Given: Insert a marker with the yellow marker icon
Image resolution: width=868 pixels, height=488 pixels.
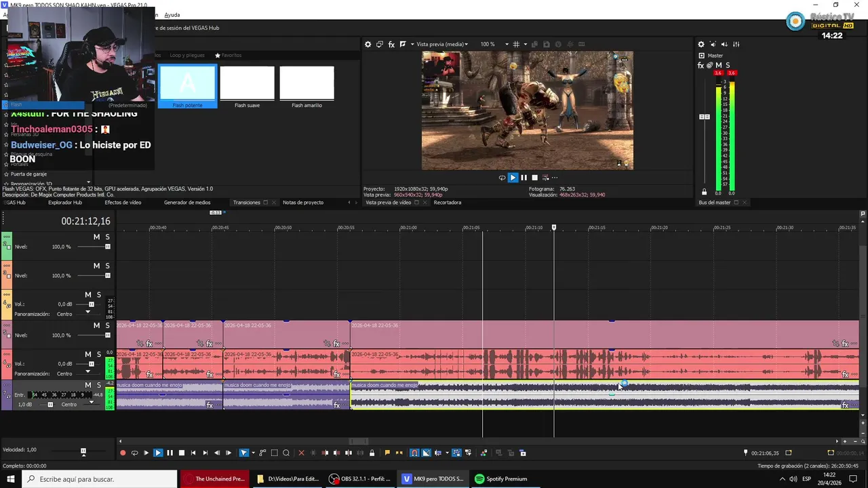Looking at the screenshot, I should (387, 453).
